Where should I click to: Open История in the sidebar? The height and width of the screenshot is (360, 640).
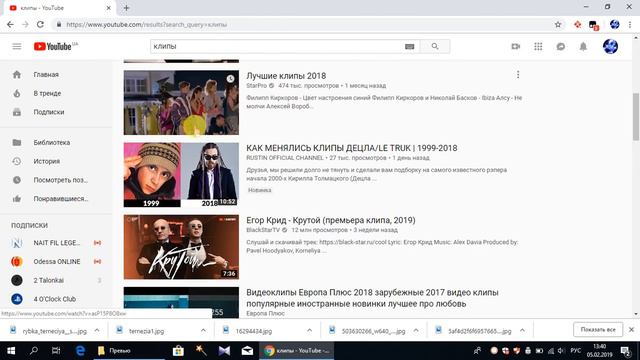(56, 162)
